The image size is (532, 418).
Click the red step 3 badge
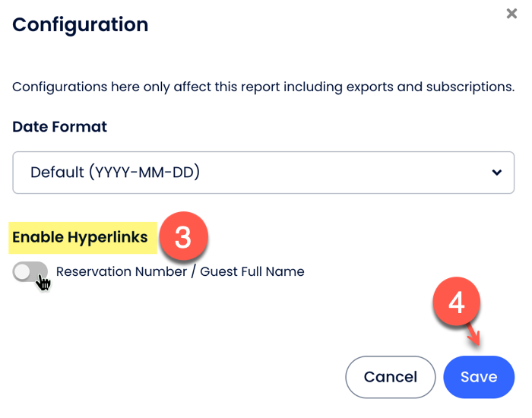click(182, 238)
